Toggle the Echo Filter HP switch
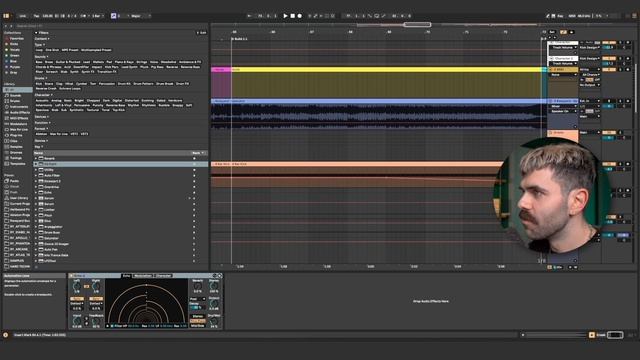640x360 pixels. [112, 326]
